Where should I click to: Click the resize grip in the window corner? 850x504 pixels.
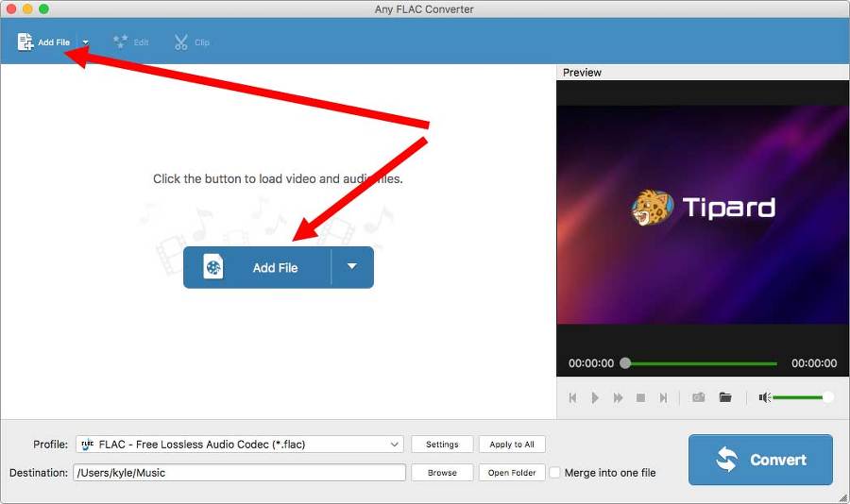click(x=843, y=497)
